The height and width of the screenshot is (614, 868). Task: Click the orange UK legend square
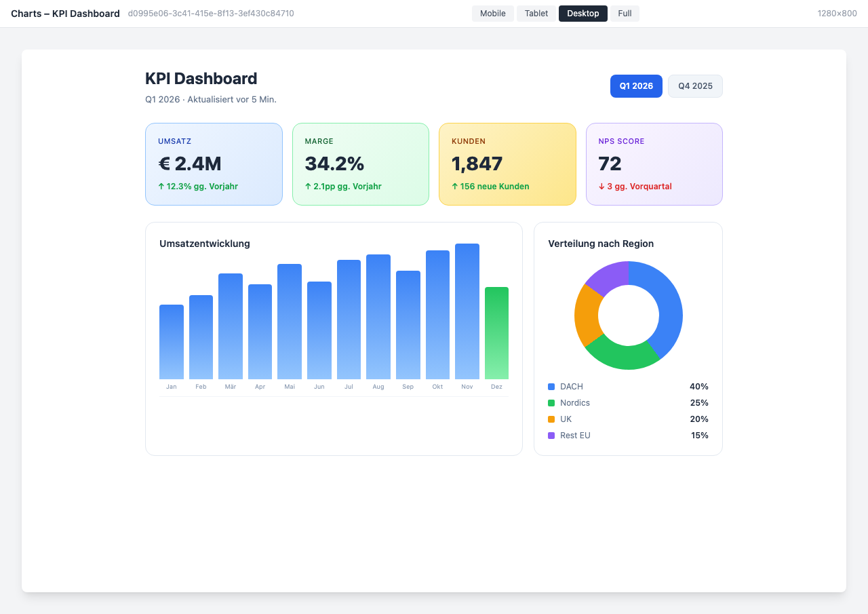(551, 419)
